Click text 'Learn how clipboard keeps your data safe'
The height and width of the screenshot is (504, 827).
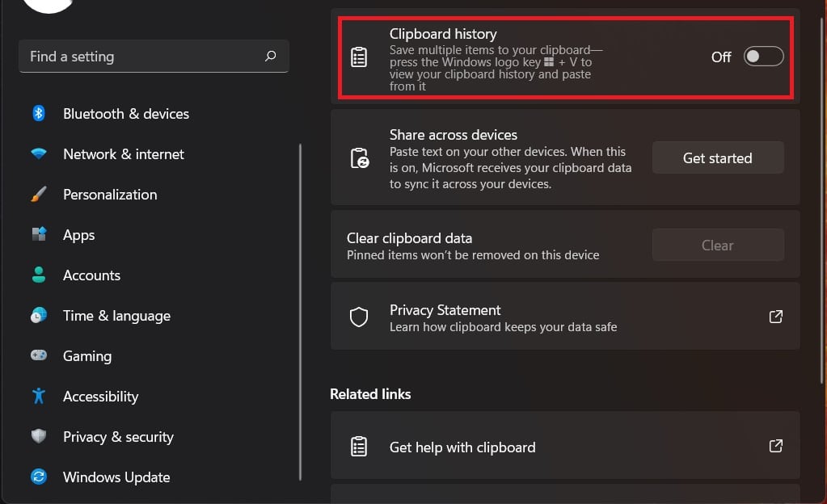[503, 327]
